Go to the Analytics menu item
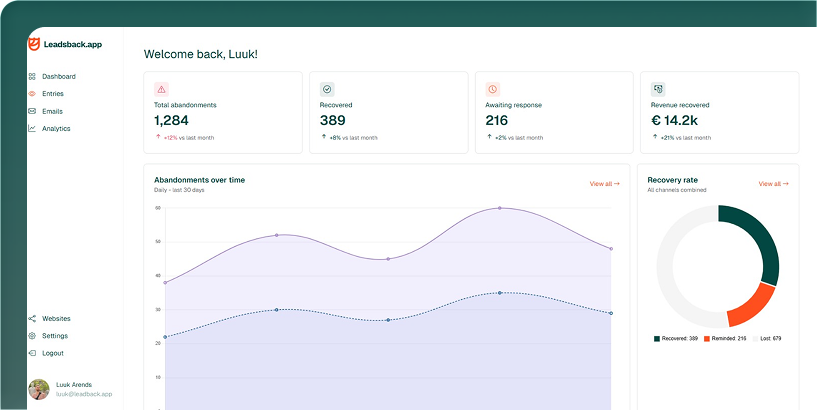 click(x=56, y=129)
